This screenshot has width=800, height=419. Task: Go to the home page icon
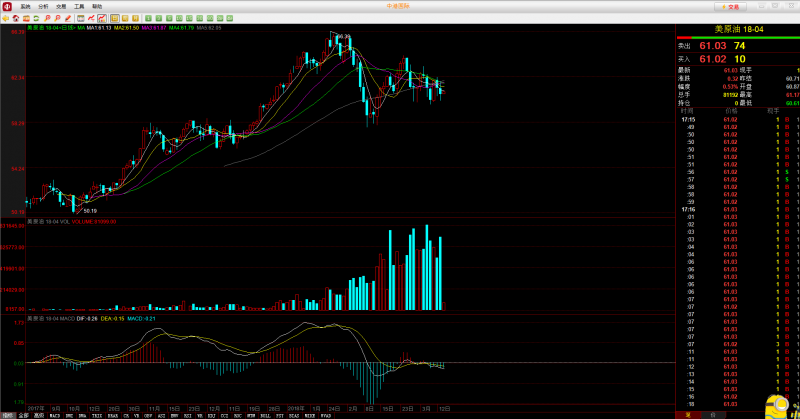click(x=16, y=18)
